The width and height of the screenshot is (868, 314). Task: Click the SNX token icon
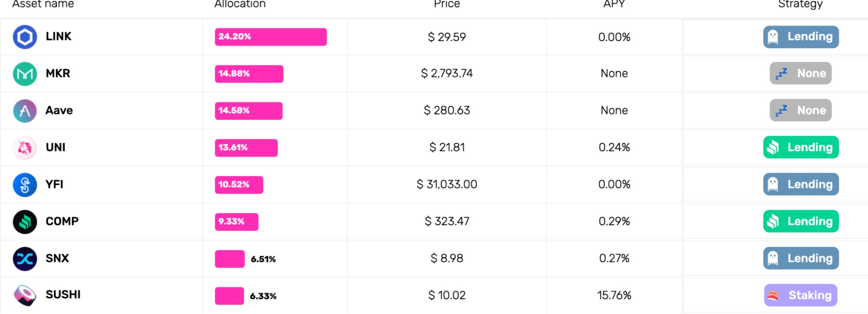click(25, 258)
